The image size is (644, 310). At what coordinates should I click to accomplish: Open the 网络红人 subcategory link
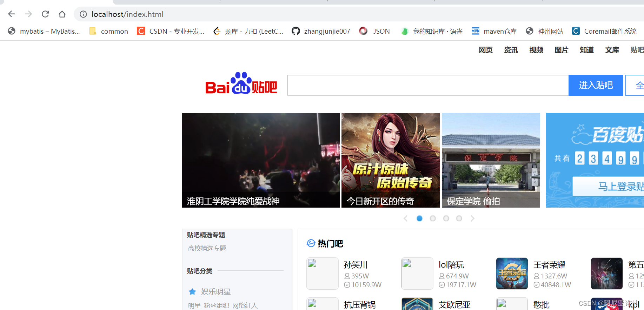tap(245, 306)
